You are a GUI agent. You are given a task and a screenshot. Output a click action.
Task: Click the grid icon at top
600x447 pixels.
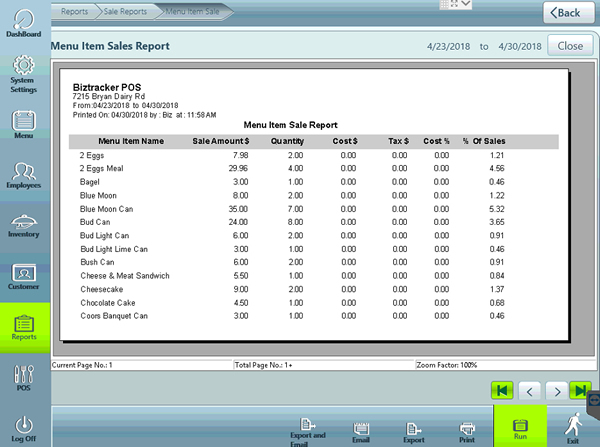click(x=444, y=4)
